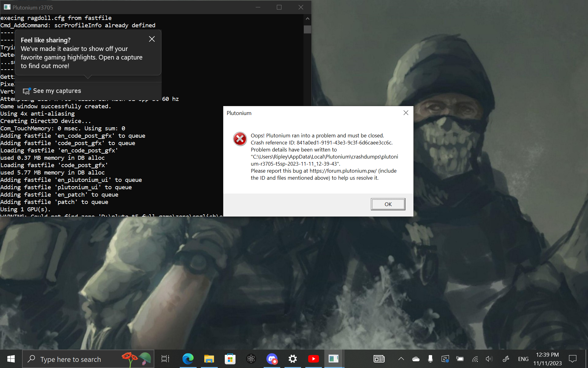Open Microsoft Store from taskbar
Screen dimensions: 588x368
click(x=230, y=359)
